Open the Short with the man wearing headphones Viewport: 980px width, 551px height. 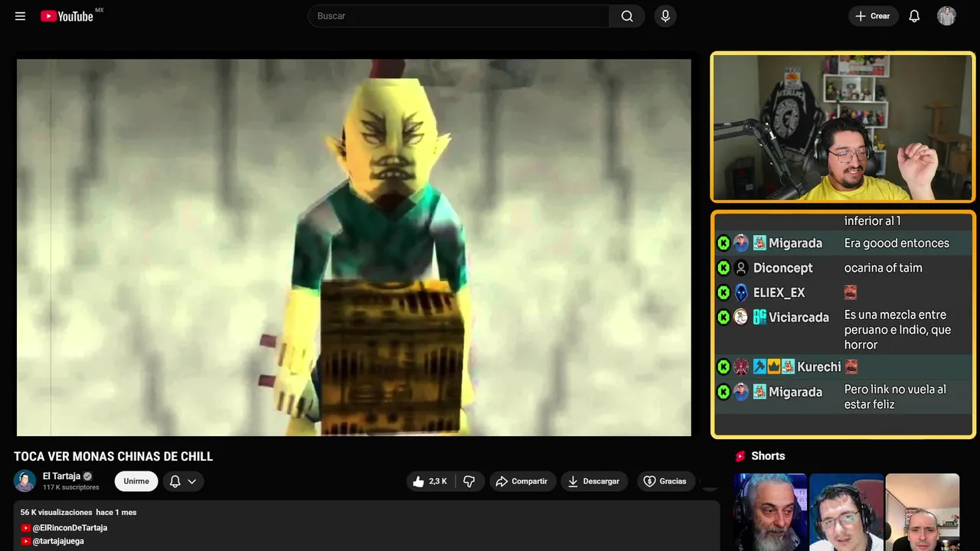point(846,512)
